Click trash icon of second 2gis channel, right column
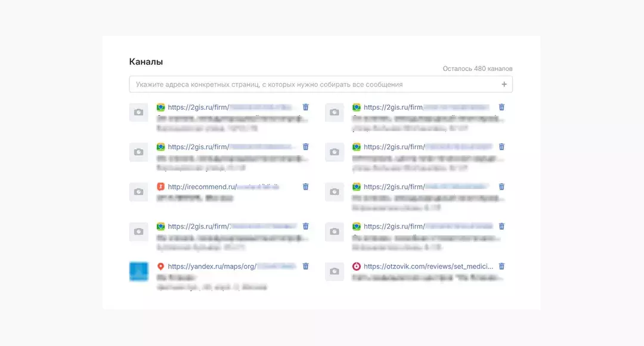The height and width of the screenshot is (346, 644). tap(501, 147)
